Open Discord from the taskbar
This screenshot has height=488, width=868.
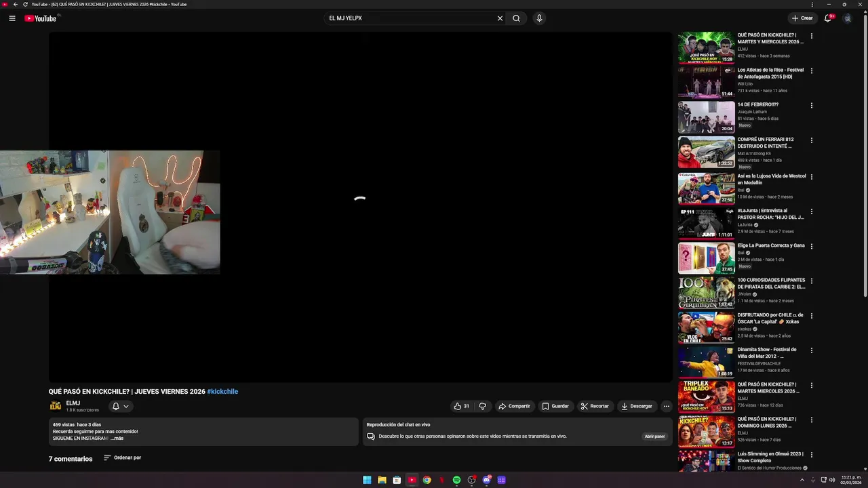click(x=486, y=480)
